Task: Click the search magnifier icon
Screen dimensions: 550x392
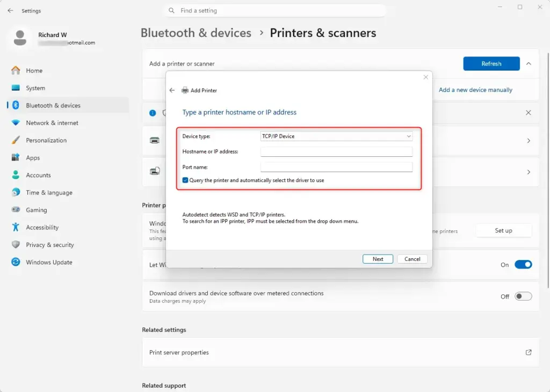Action: pyautogui.click(x=171, y=11)
